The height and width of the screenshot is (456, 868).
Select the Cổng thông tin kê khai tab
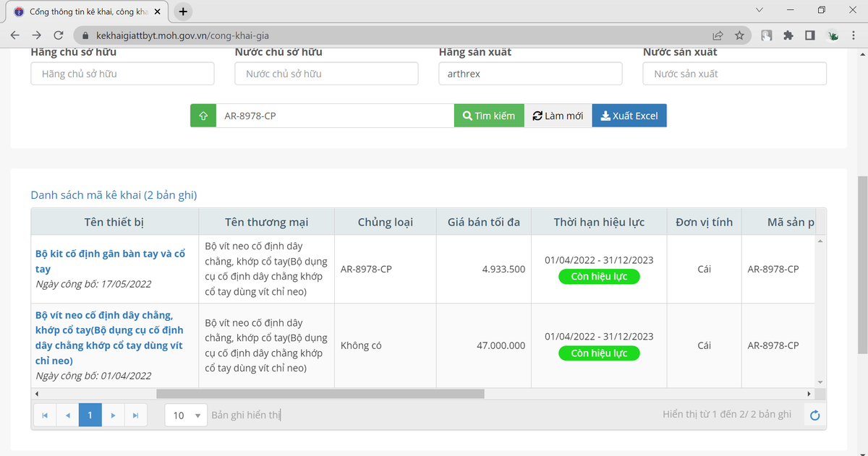click(x=87, y=12)
